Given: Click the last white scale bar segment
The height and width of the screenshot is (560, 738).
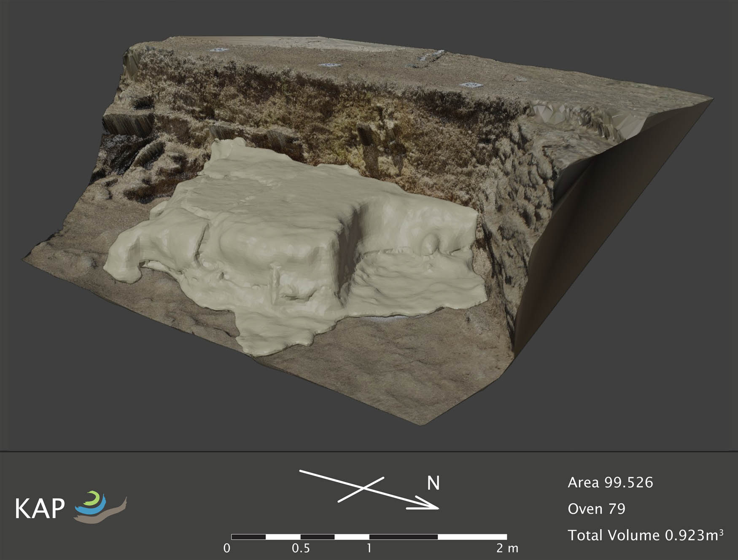Looking at the screenshot, I should (x=472, y=537).
